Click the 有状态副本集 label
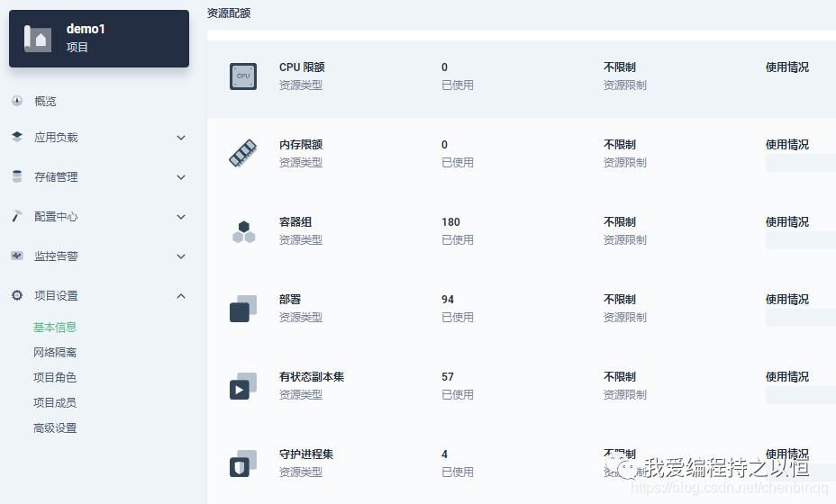This screenshot has width=836, height=504. coord(312,377)
